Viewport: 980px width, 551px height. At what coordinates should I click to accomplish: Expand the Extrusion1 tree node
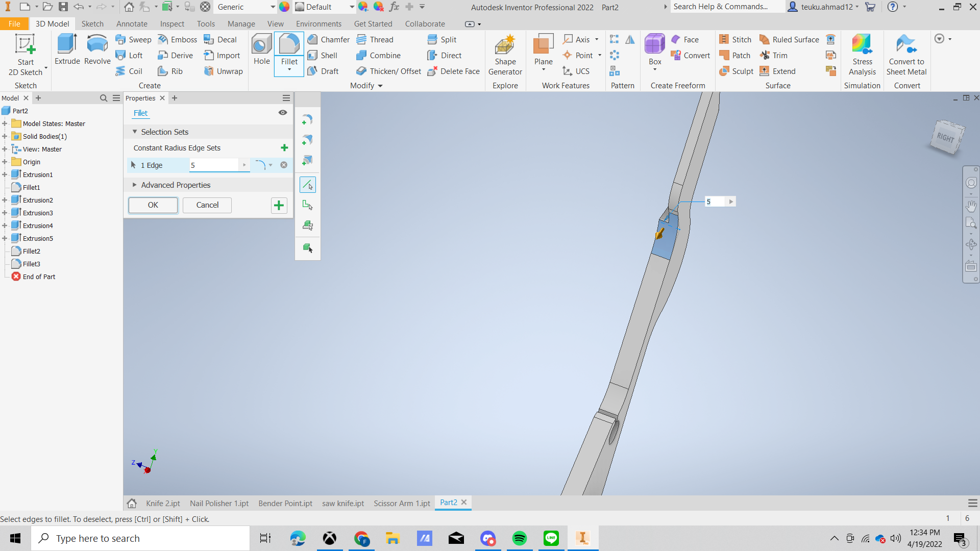point(5,174)
